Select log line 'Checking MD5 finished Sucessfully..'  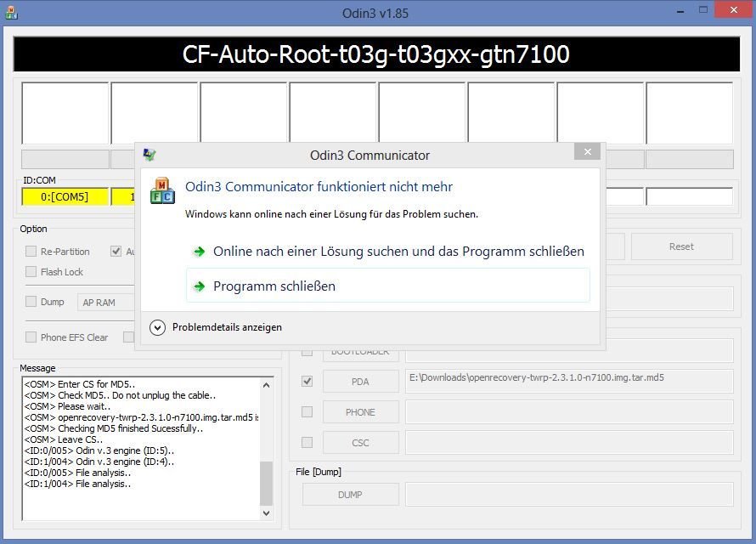[x=114, y=428]
